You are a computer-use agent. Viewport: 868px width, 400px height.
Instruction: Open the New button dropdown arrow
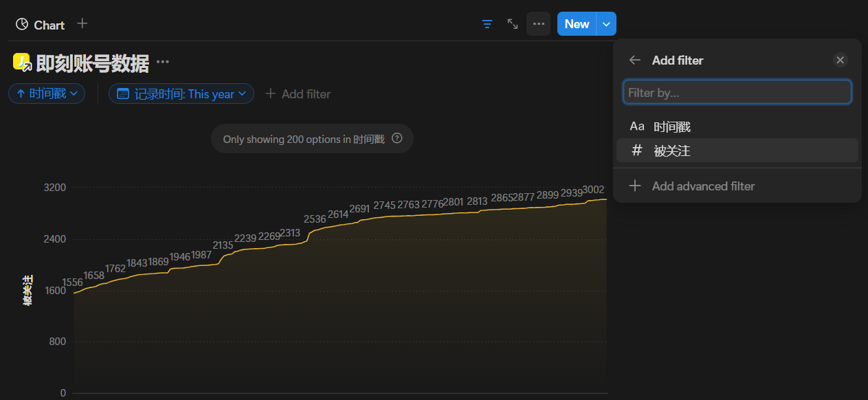[606, 24]
